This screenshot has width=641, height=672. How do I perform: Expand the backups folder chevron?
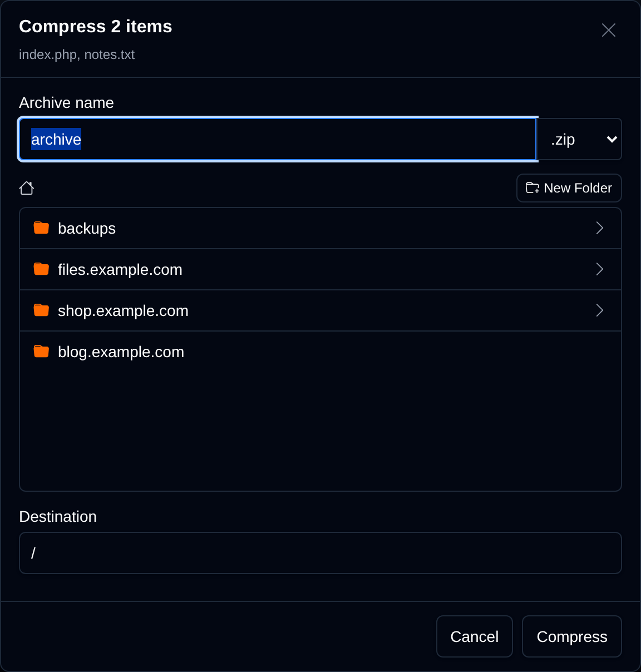600,228
